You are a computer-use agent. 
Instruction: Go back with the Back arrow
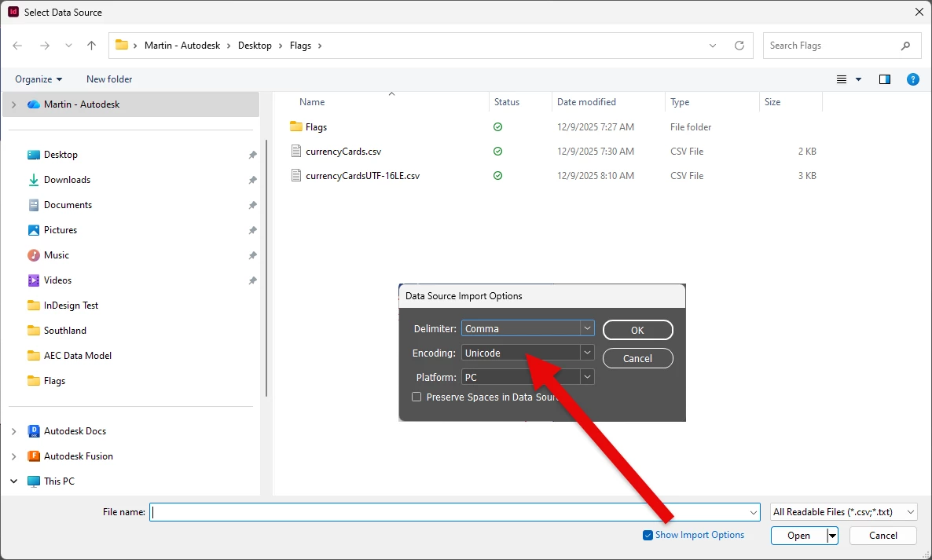tap(17, 46)
